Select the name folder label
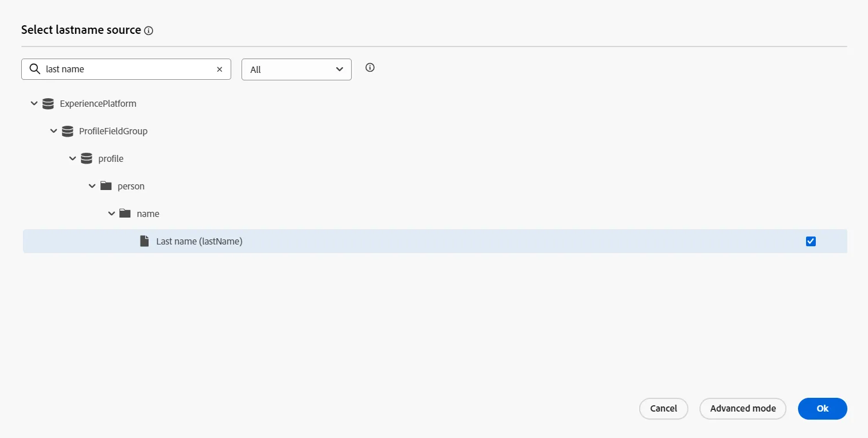 [x=148, y=214]
